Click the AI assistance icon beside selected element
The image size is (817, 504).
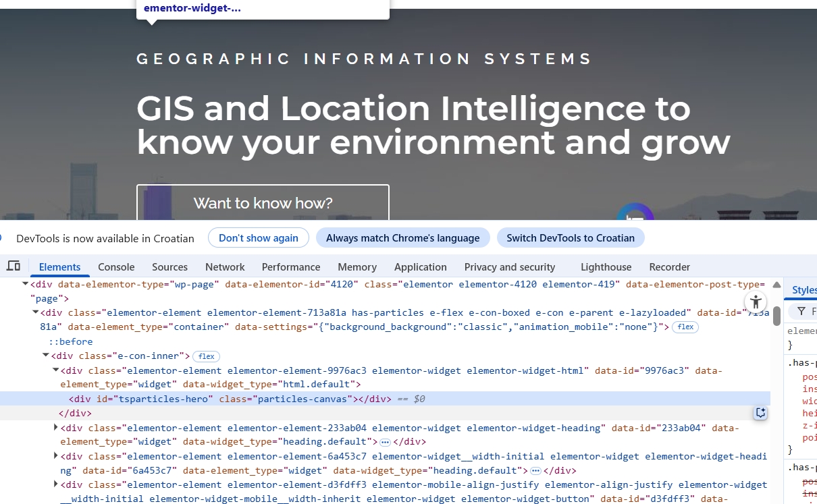coord(760,413)
